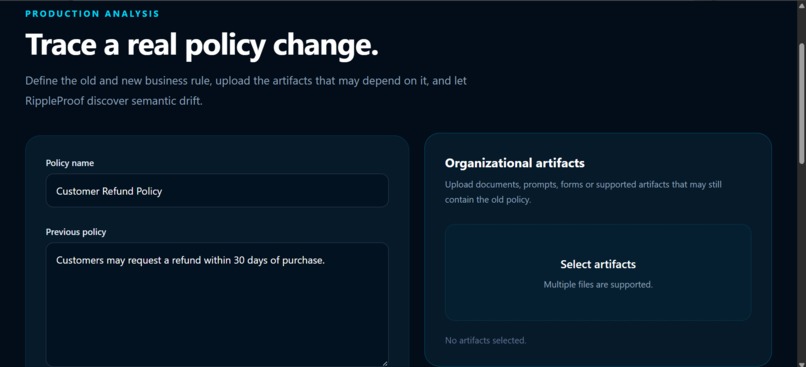Click the 'Previous policy' field label
Image resolution: width=806 pixels, height=367 pixels.
point(76,232)
